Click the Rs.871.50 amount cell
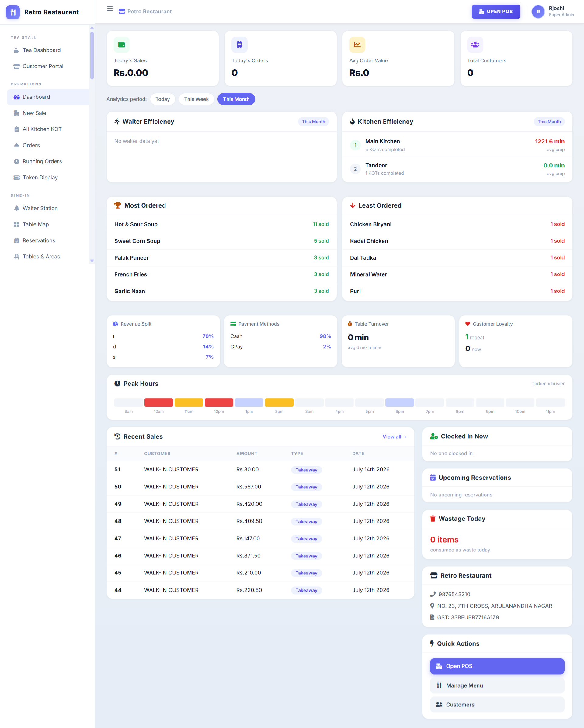The height and width of the screenshot is (728, 584). tap(249, 556)
